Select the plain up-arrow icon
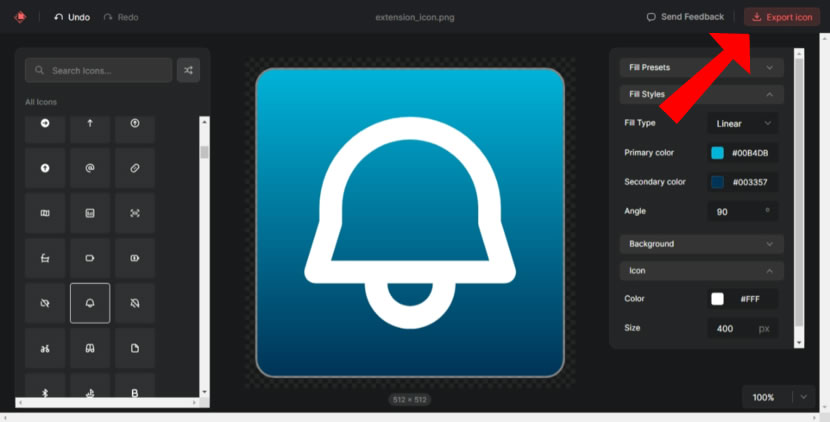Screen dimensions: 830x422 coord(90,124)
